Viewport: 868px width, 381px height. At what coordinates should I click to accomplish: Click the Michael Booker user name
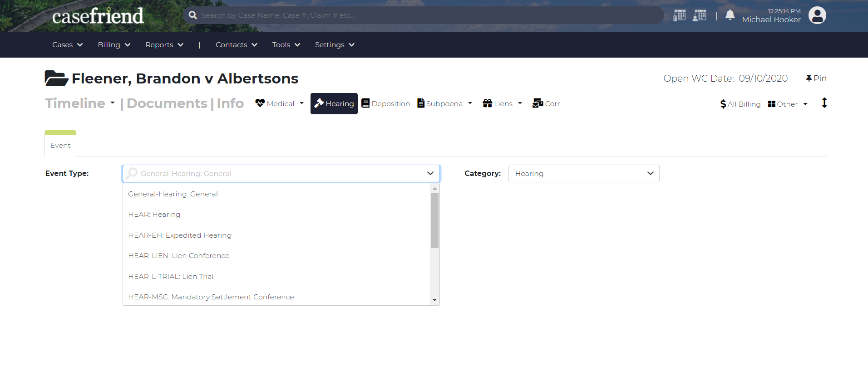[771, 20]
